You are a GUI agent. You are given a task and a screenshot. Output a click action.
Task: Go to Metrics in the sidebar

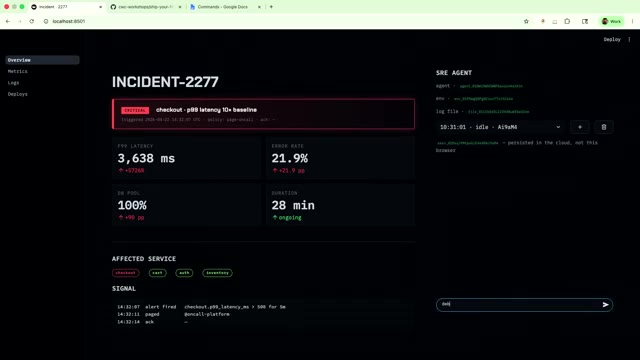[x=18, y=71]
